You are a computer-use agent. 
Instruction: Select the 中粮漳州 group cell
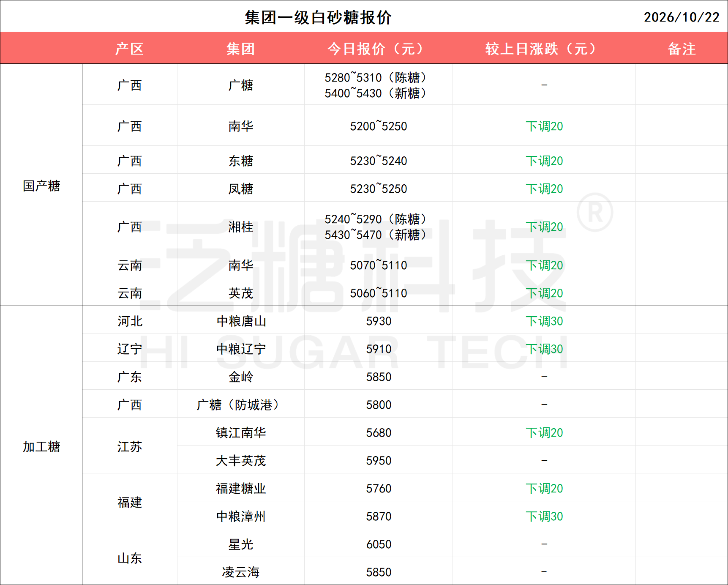(x=241, y=516)
